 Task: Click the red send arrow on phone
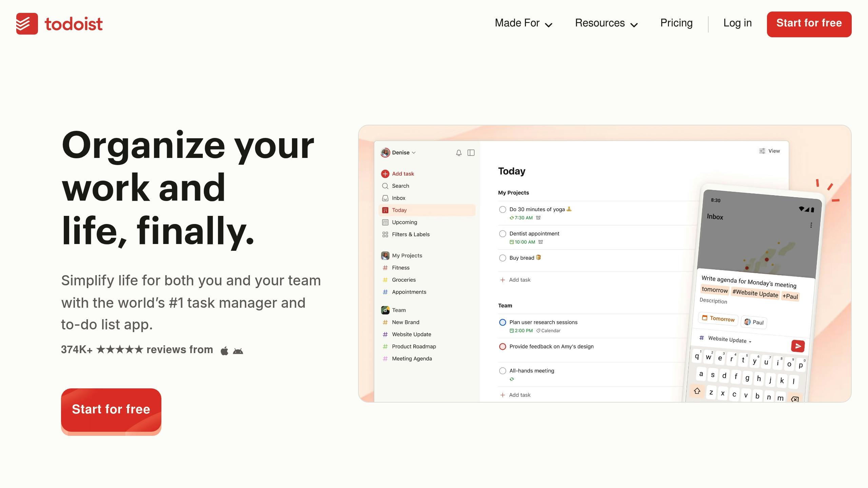[798, 346]
